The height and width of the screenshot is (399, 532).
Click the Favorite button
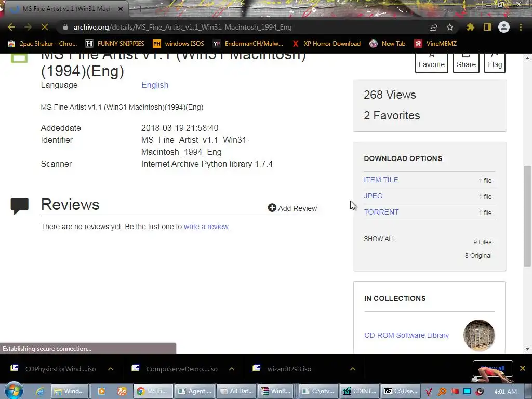[x=432, y=63]
